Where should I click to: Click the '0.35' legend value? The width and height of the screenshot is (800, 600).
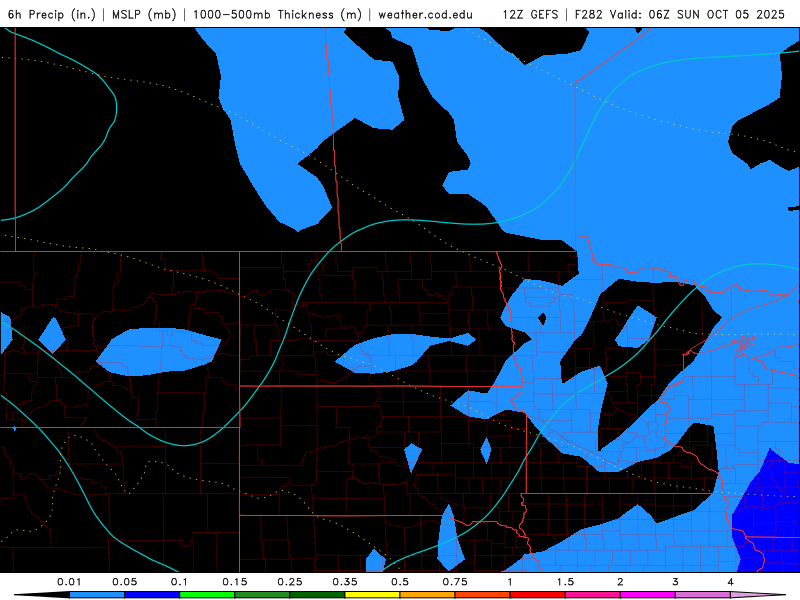pyautogui.click(x=345, y=582)
